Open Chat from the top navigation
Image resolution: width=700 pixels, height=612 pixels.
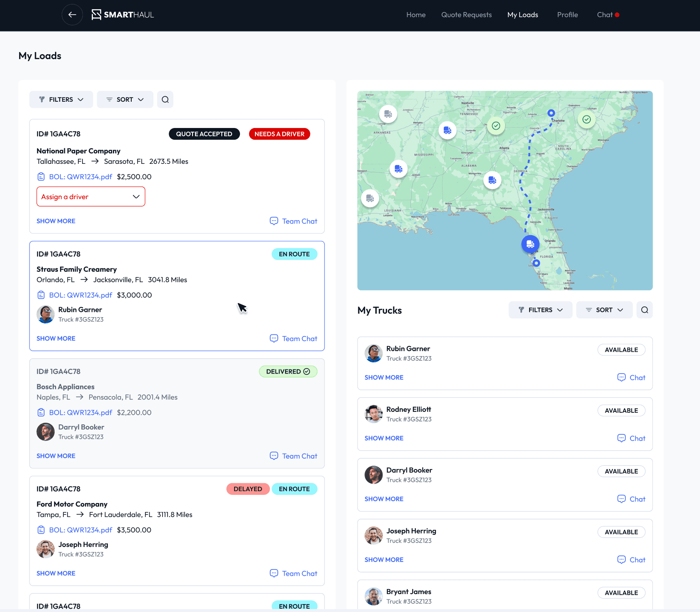(605, 15)
